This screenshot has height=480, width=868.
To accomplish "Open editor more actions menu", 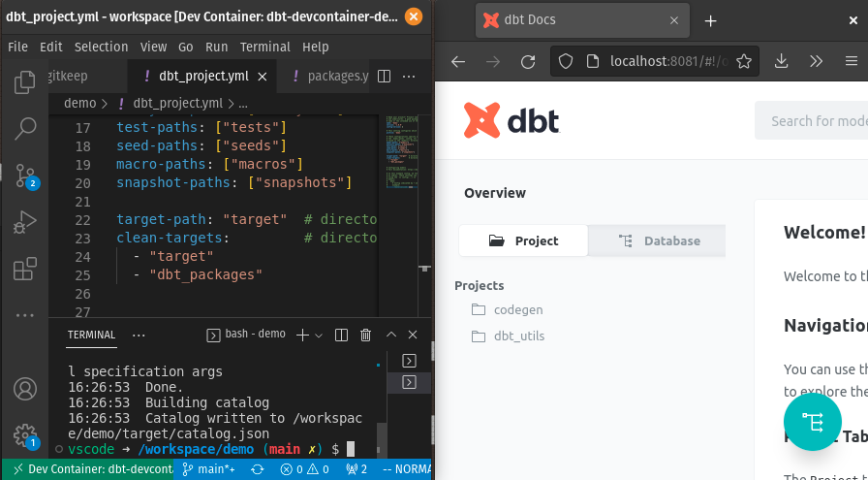I will point(409,76).
